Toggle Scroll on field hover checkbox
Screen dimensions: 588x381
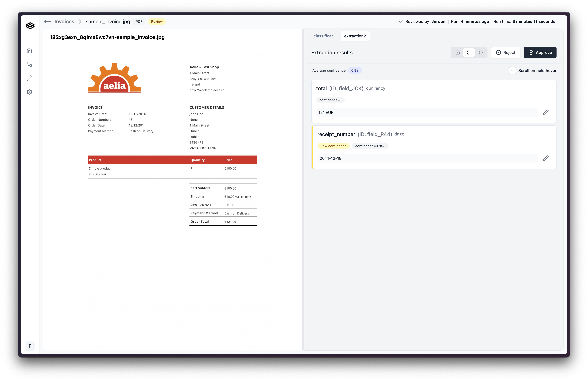click(x=512, y=71)
